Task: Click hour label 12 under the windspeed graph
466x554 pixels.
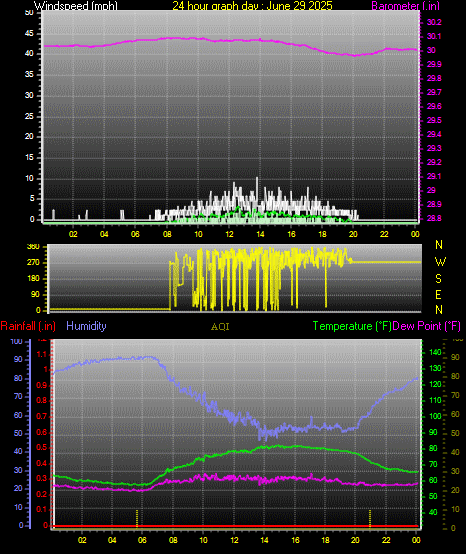Action: click(x=229, y=234)
